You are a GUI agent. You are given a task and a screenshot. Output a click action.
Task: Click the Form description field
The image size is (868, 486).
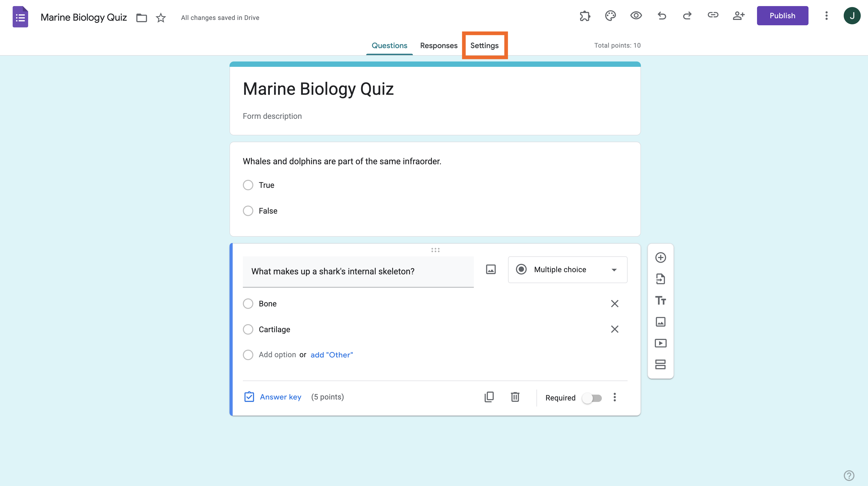tap(272, 116)
